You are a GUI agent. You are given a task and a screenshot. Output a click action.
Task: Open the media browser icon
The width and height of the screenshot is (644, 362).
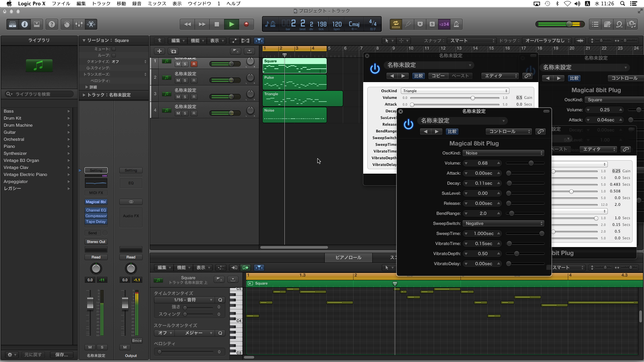point(632,24)
